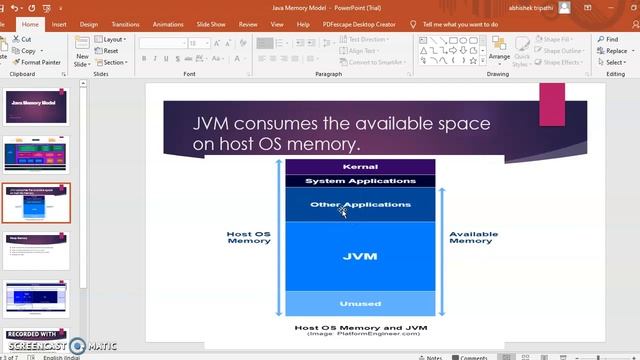Image resolution: width=640 pixels, height=360 pixels.
Task: Switch to the Slide Show tab
Action: pyautogui.click(x=211, y=24)
